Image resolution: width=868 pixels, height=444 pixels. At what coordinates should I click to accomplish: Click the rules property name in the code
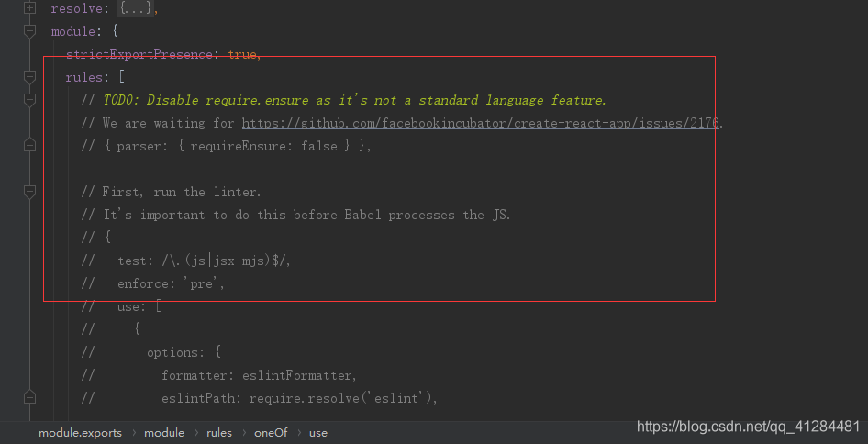[x=84, y=77]
